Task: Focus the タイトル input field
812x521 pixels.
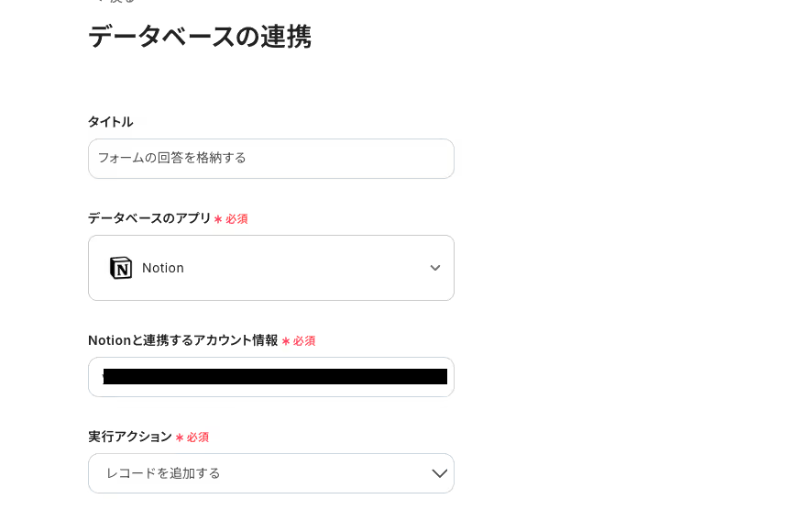Action: (x=271, y=159)
